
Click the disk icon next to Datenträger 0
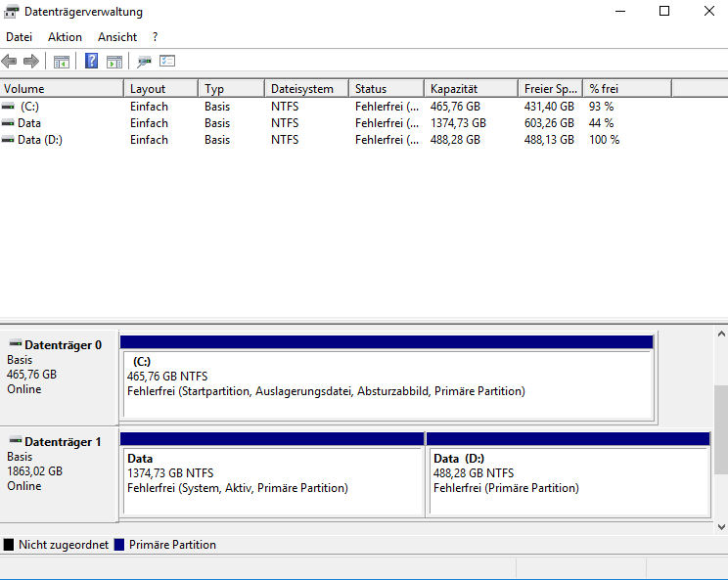pos(16,344)
